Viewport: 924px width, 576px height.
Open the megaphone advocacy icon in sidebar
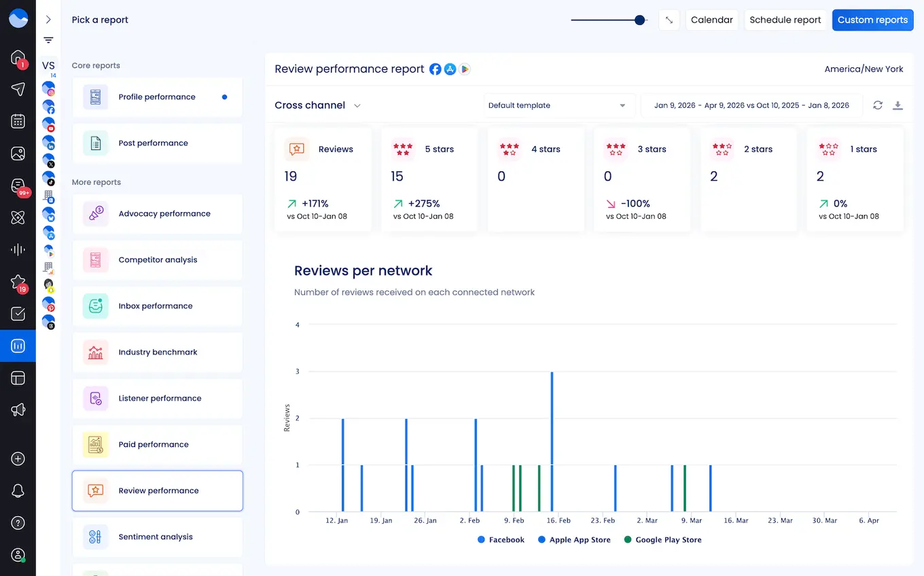coord(18,410)
